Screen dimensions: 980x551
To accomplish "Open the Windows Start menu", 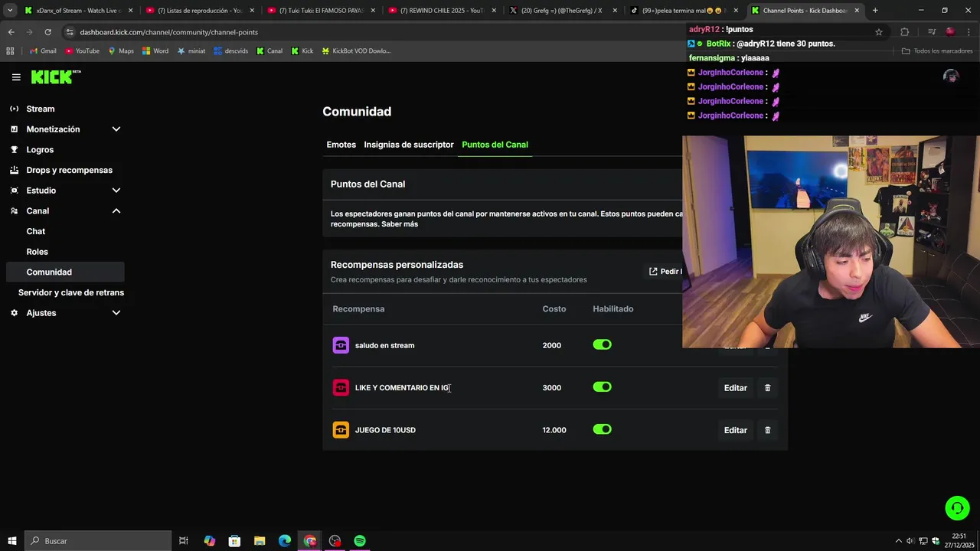I will (x=11, y=541).
